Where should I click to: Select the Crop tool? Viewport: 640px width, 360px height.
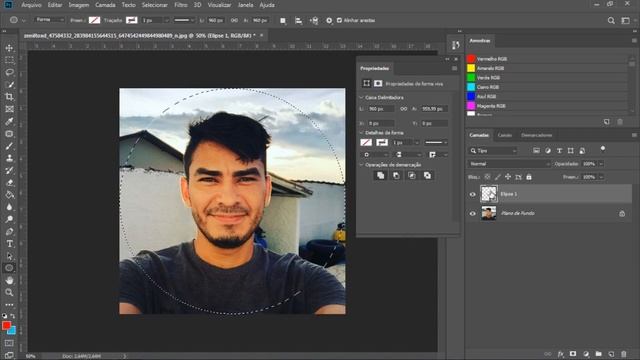click(9, 97)
